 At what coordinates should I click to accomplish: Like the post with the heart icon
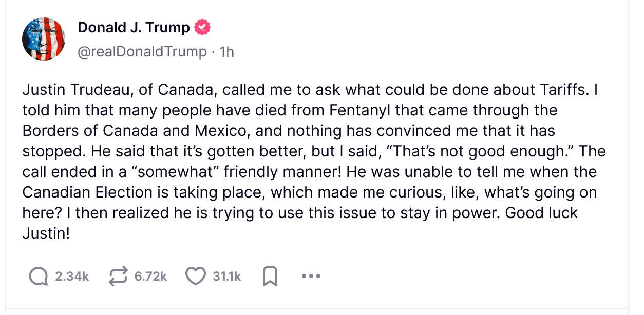tap(195, 277)
